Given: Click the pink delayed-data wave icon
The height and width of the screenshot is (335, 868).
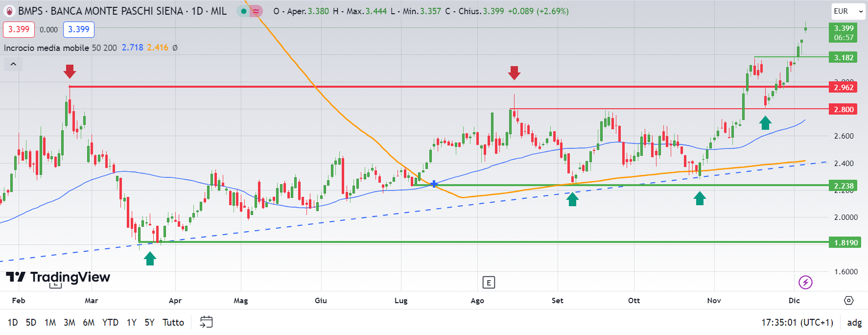Looking at the screenshot, I should click(256, 11).
